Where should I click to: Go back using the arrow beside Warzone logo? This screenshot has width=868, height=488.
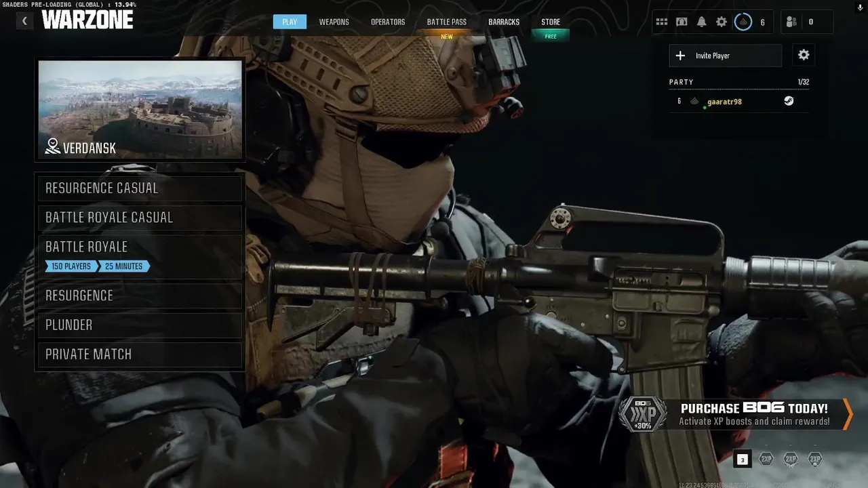click(x=24, y=21)
